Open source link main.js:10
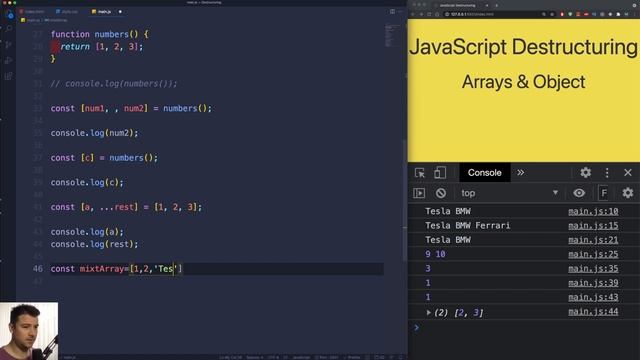The height and width of the screenshot is (360, 640). (x=593, y=211)
